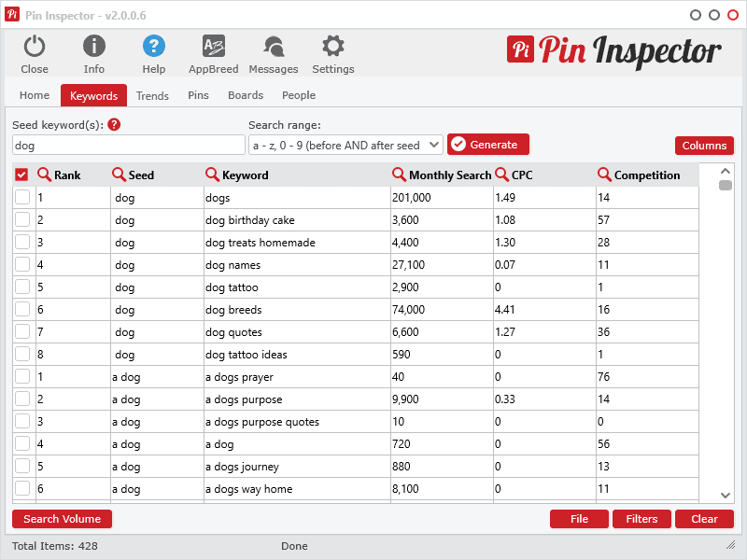Click the Clear button
Viewport: 747px width, 560px height.
click(x=704, y=519)
